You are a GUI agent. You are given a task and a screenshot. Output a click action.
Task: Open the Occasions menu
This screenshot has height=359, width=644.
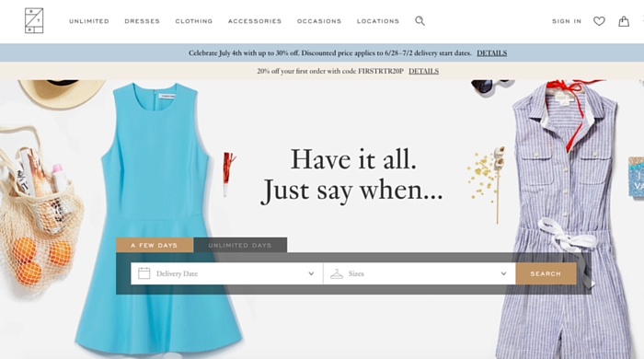(x=319, y=21)
